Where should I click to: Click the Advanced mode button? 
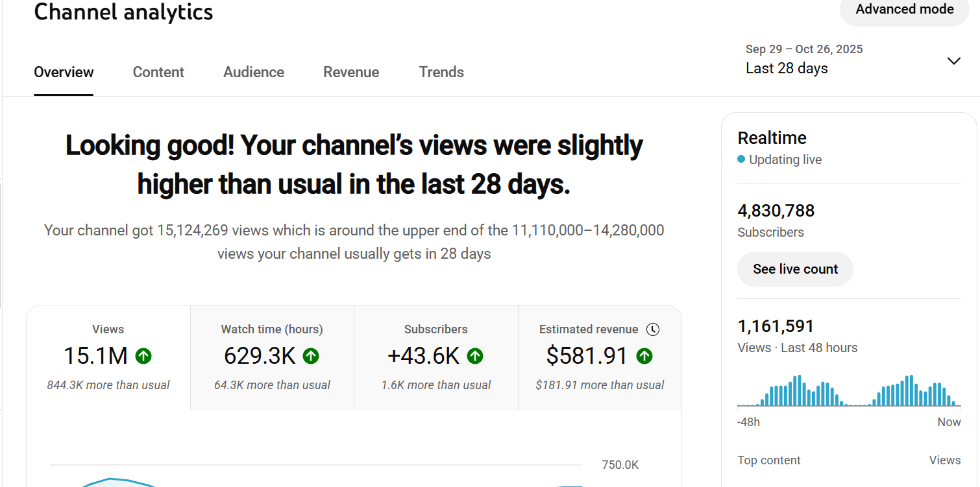pos(904,10)
